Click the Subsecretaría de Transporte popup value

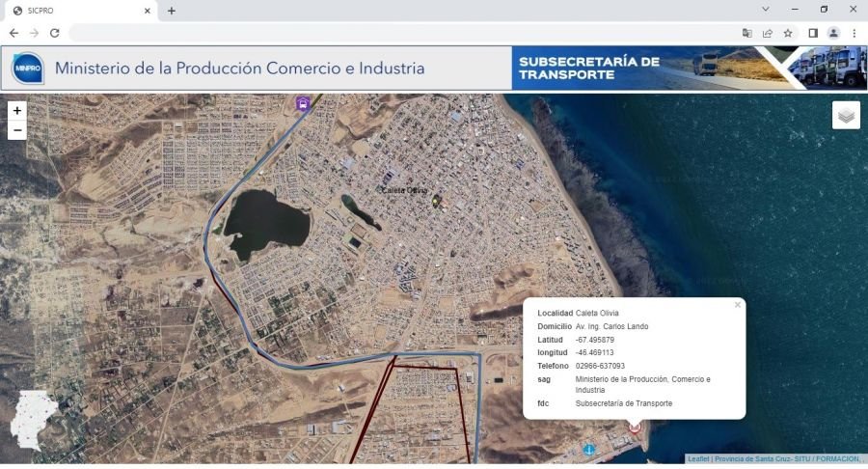(624, 403)
